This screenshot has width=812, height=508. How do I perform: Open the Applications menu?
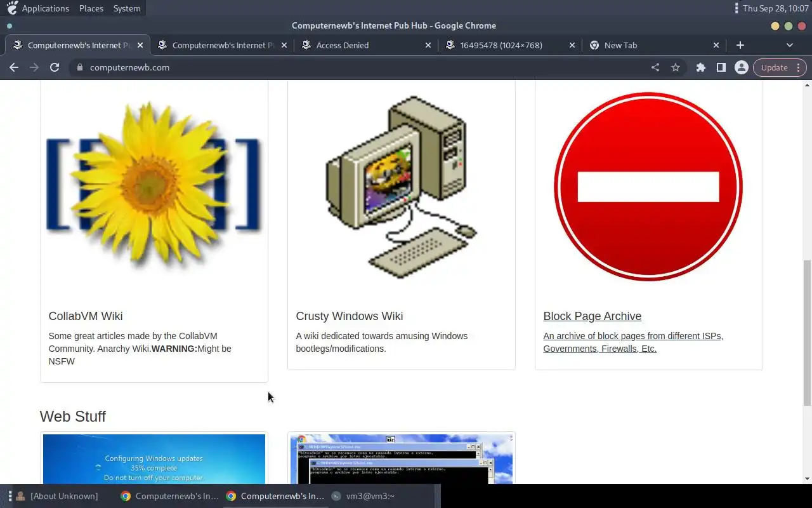(x=45, y=8)
